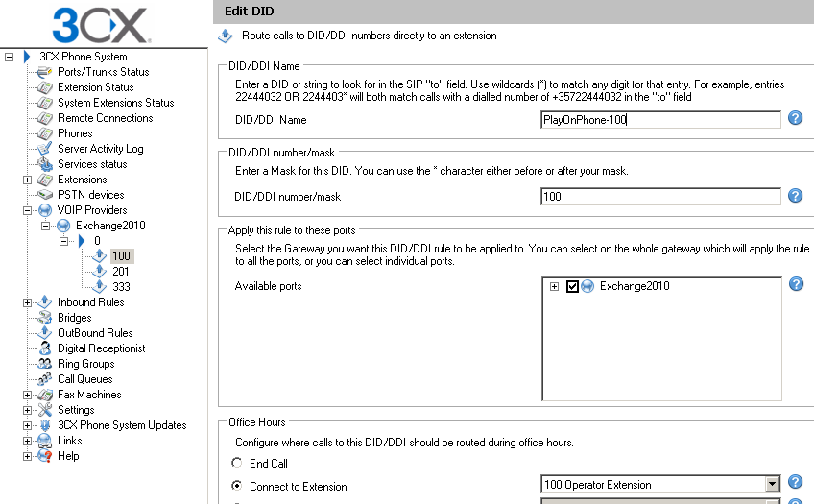Viewport: 814px width, 504px height.
Task: Click the Call Queues icon
Action: pos(45,379)
